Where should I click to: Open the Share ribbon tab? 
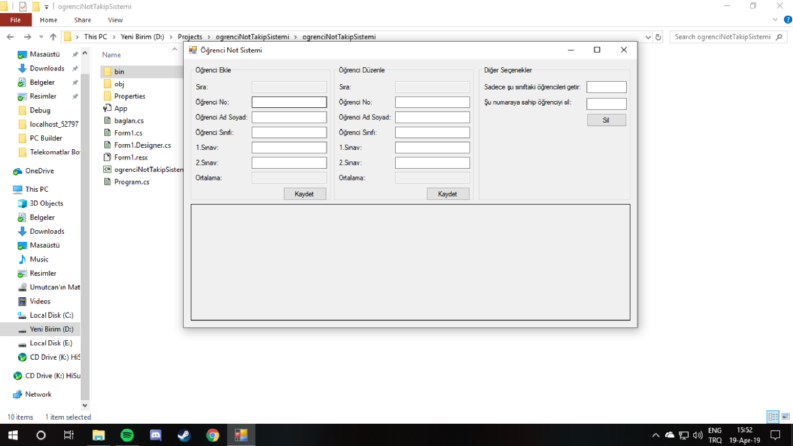coord(82,20)
